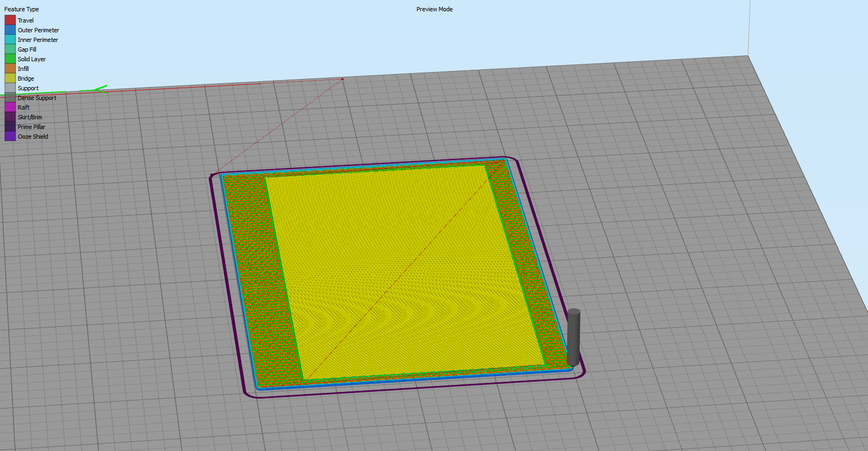Screen dimensions: 868x451
Task: Click the Ooze Shield legend label
Action: pyautogui.click(x=33, y=137)
